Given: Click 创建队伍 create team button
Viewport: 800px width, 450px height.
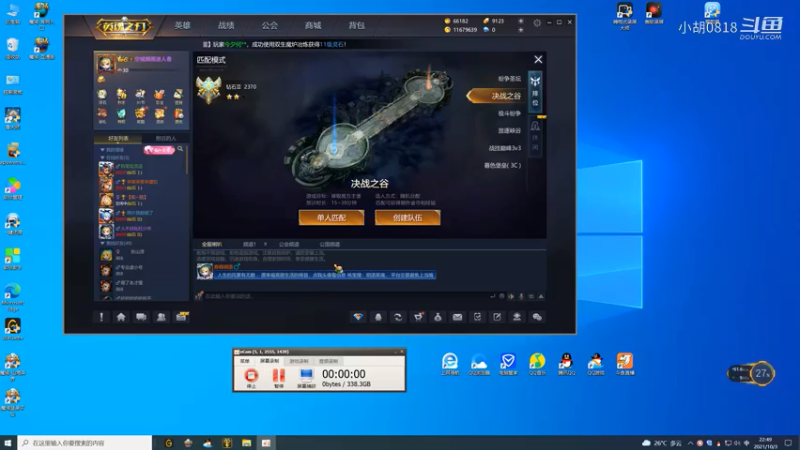Looking at the screenshot, I should pos(407,218).
